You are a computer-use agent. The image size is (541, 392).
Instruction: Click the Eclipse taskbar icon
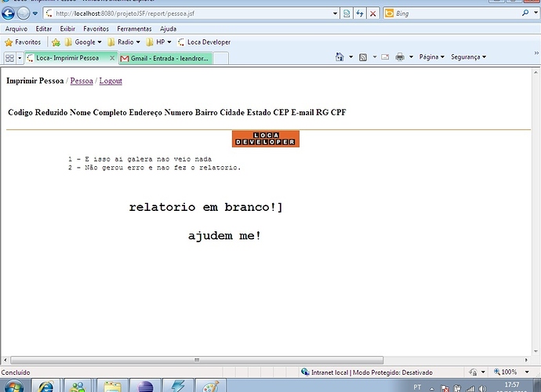click(145, 386)
